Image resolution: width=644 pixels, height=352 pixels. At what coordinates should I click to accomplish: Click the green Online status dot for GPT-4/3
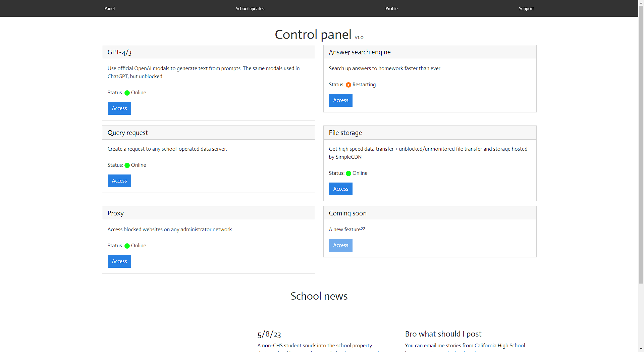pos(127,93)
